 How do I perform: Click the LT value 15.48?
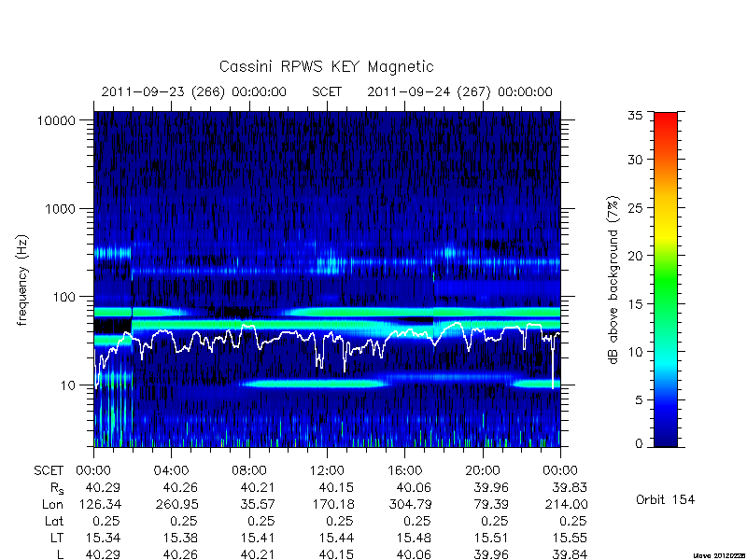(x=414, y=538)
